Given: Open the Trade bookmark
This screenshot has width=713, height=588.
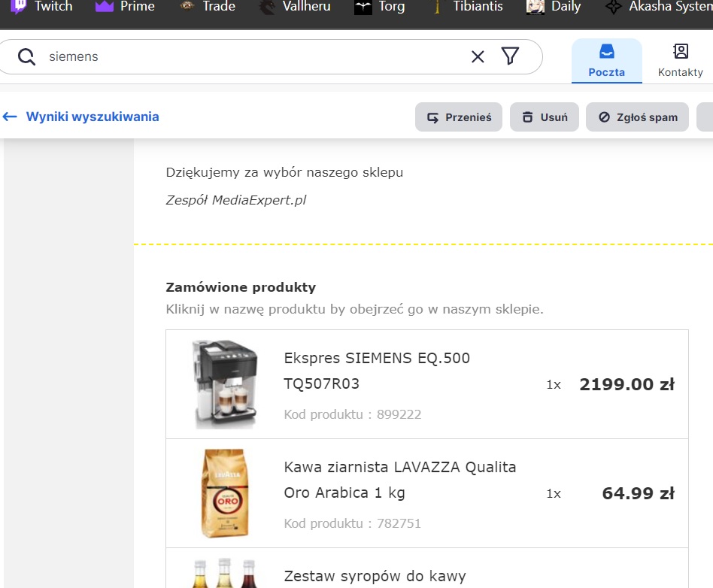Looking at the screenshot, I should click(208, 7).
